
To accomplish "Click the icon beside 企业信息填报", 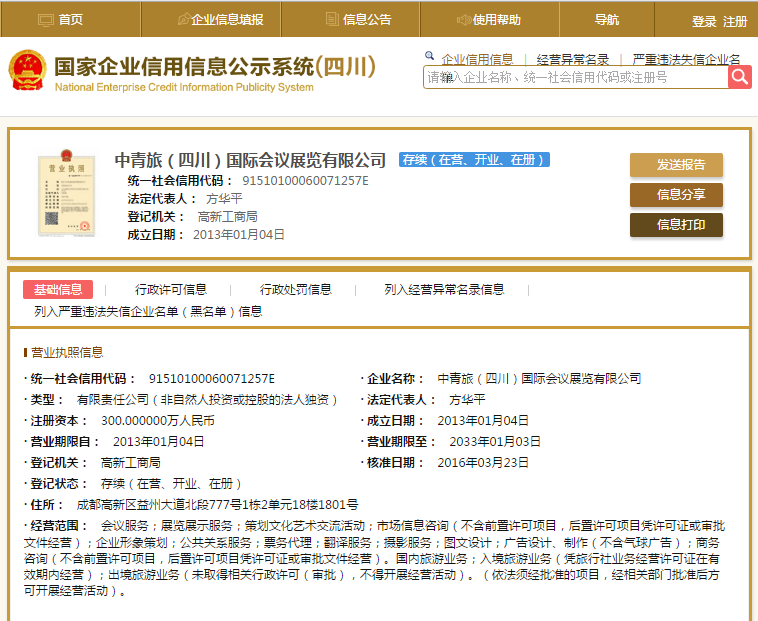I will tap(184, 19).
